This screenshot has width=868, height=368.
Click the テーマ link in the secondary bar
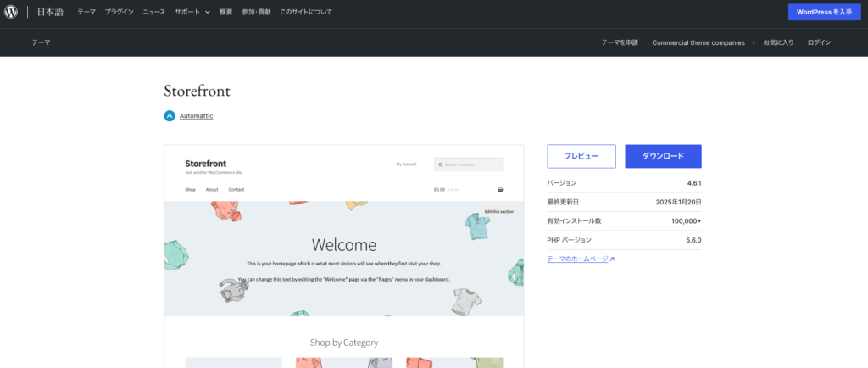[41, 42]
